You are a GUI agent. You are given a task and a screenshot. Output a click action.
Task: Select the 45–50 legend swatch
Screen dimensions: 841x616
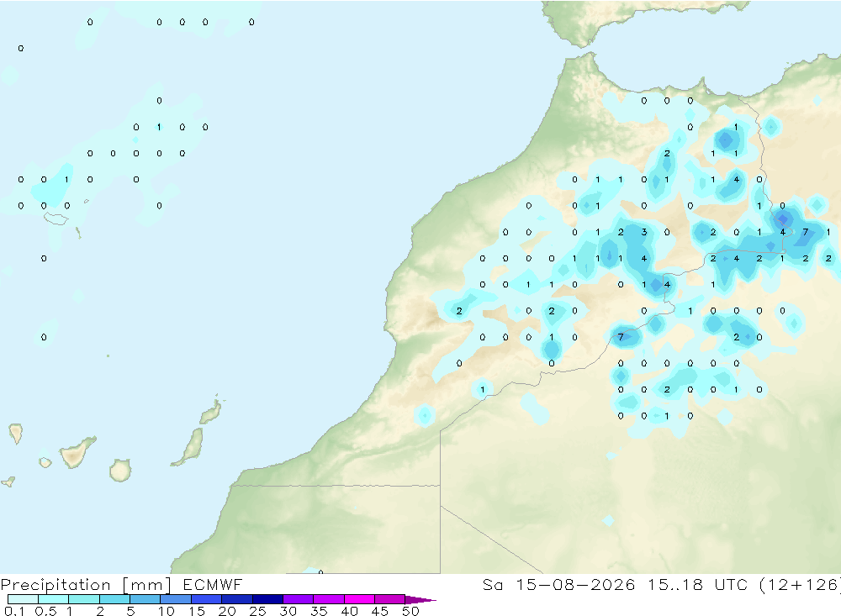[x=389, y=599]
